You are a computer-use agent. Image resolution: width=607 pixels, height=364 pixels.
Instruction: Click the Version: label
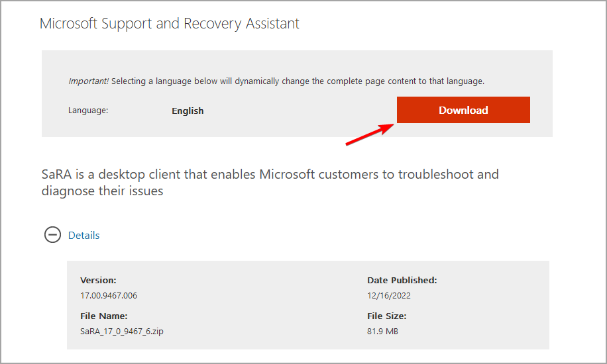98,280
